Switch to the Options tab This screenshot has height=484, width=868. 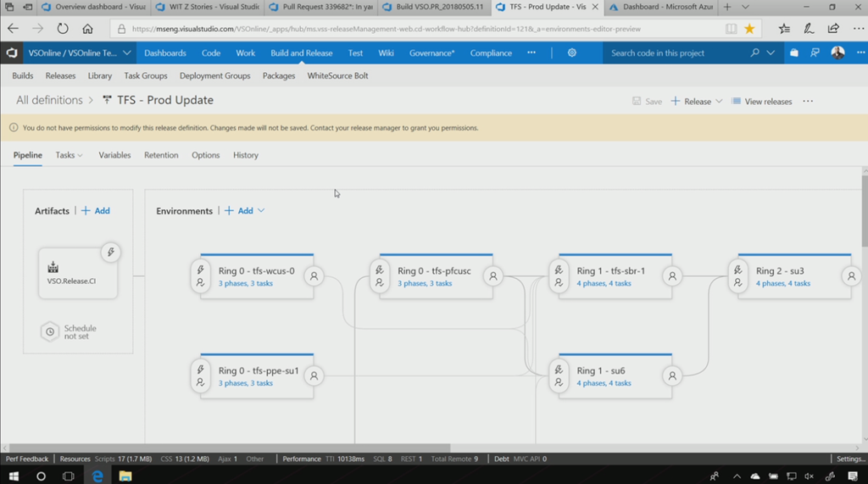[x=205, y=155]
